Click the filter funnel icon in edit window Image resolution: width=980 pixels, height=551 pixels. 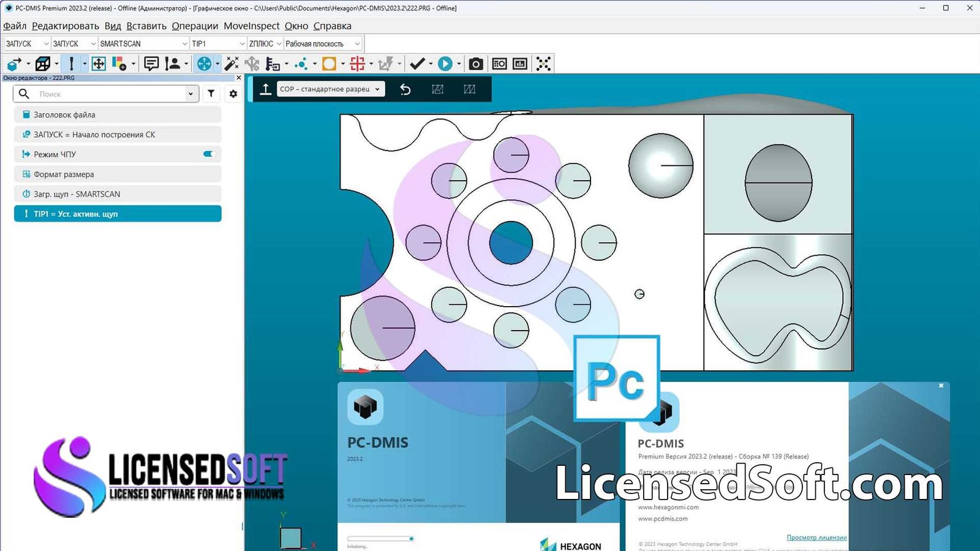click(211, 94)
